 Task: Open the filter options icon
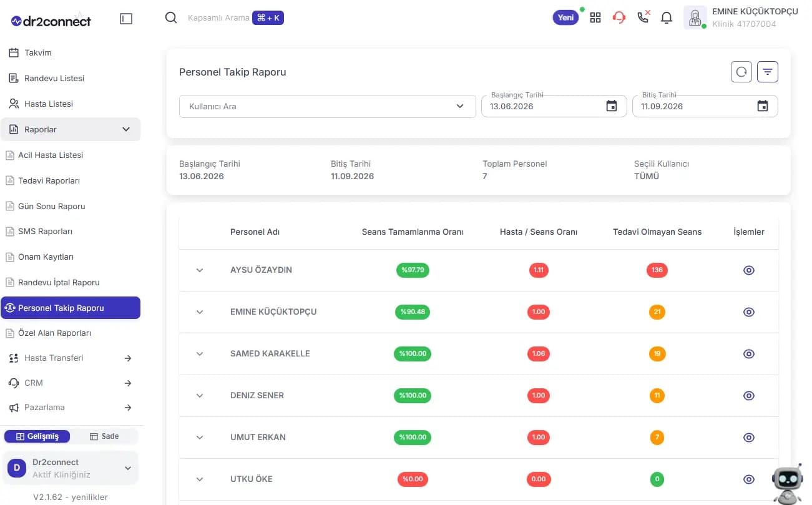[x=768, y=72]
